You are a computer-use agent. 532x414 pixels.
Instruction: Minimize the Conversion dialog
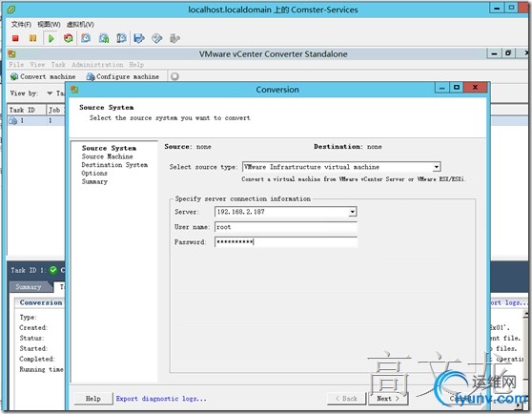coord(441,88)
